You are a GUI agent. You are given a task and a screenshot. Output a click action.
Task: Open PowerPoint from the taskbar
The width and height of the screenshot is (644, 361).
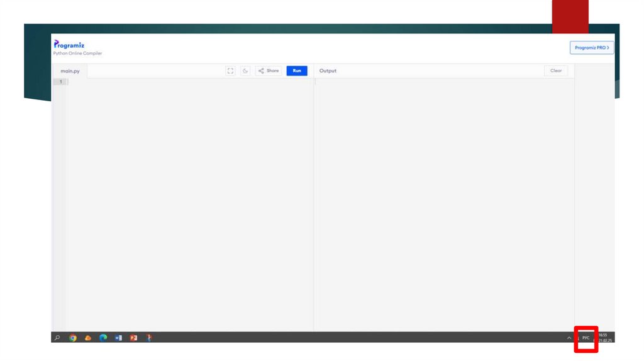click(133, 338)
